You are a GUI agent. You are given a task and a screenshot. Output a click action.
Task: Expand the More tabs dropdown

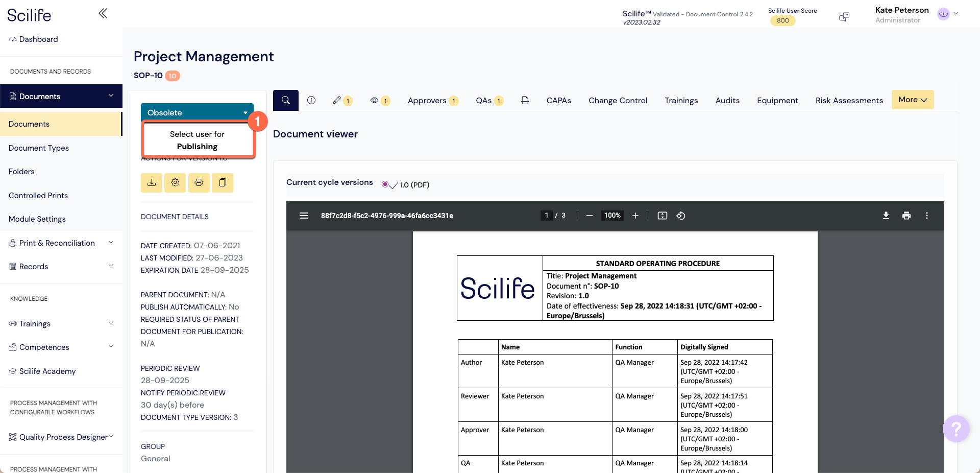pos(913,100)
